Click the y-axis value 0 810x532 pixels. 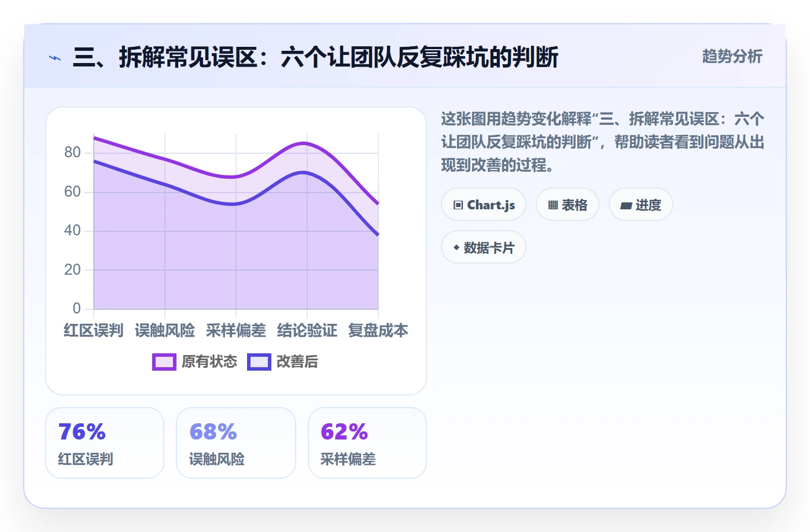pos(76,309)
